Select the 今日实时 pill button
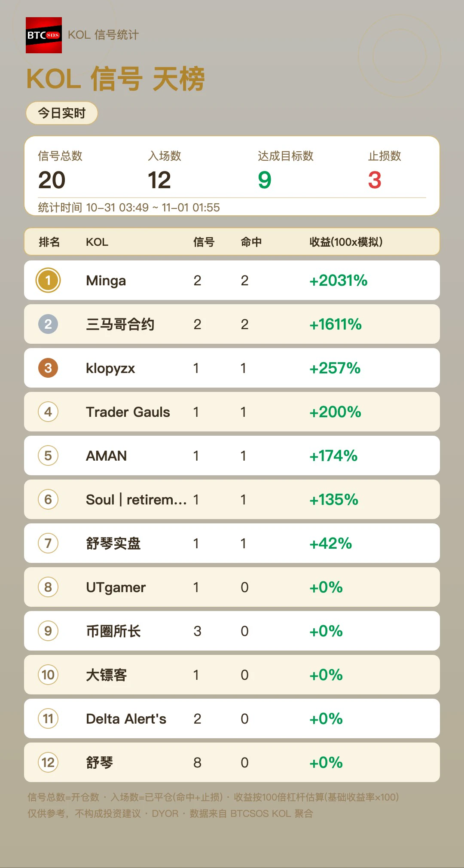This screenshot has height=868, width=464. pyautogui.click(x=62, y=113)
